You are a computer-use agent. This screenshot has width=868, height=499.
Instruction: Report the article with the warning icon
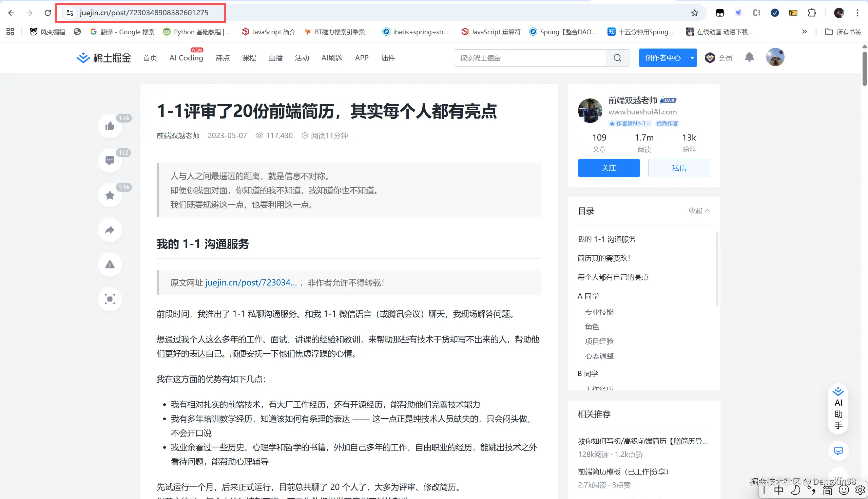[110, 264]
